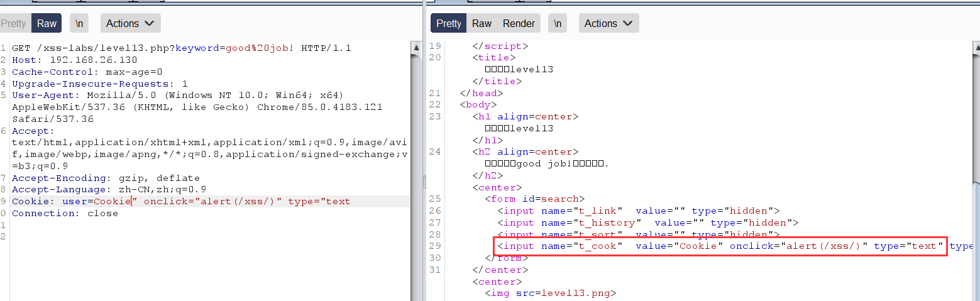Expand the Actions dropdown in response pane
Screen dimensions: 980x301
608,23
